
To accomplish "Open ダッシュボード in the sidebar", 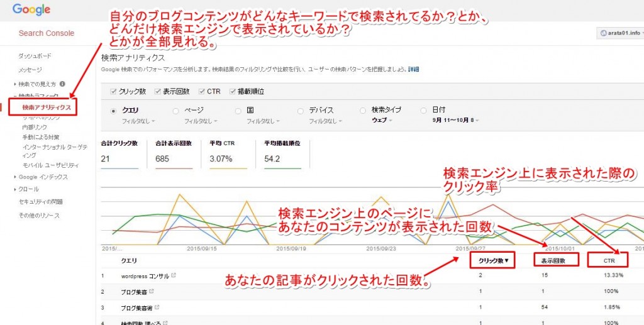I will (35, 56).
